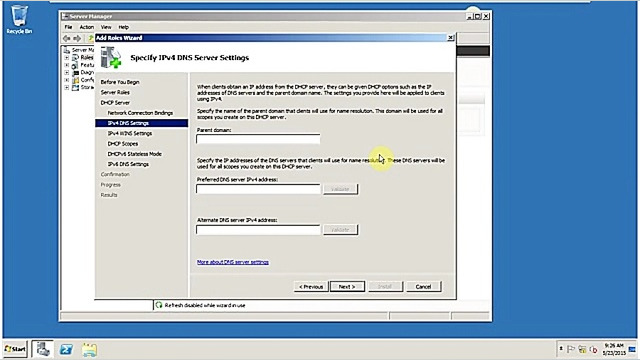Click the Action Center flag tray icon

(571, 349)
